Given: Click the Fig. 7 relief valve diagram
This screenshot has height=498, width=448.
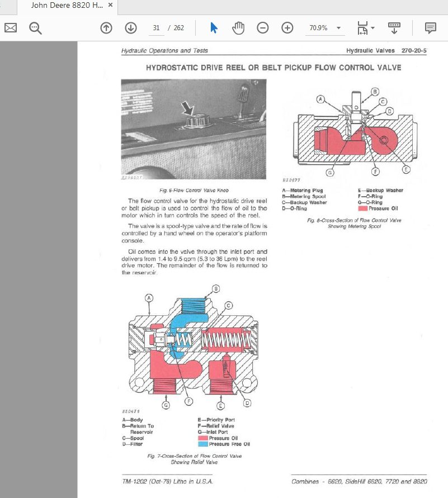Looking at the screenshot, I should point(193,348).
